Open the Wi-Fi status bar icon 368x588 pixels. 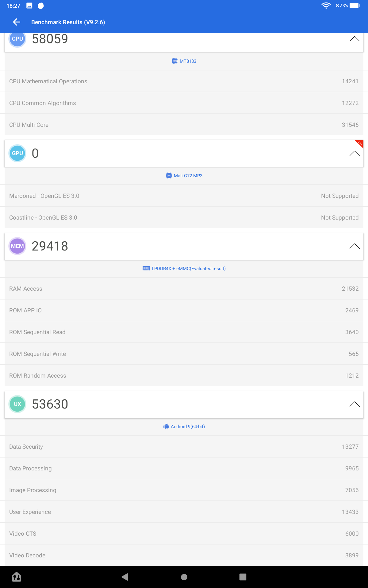pos(326,6)
